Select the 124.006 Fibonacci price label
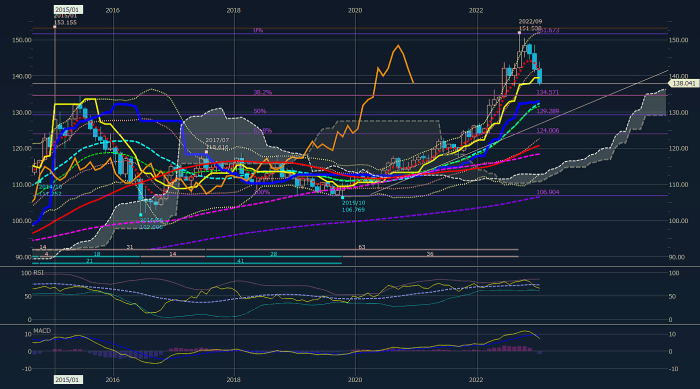The image size is (700, 389). pyautogui.click(x=548, y=130)
